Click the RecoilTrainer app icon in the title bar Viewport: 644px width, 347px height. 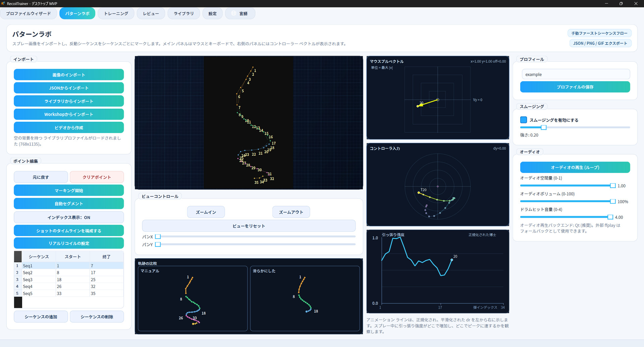[x=3, y=3]
